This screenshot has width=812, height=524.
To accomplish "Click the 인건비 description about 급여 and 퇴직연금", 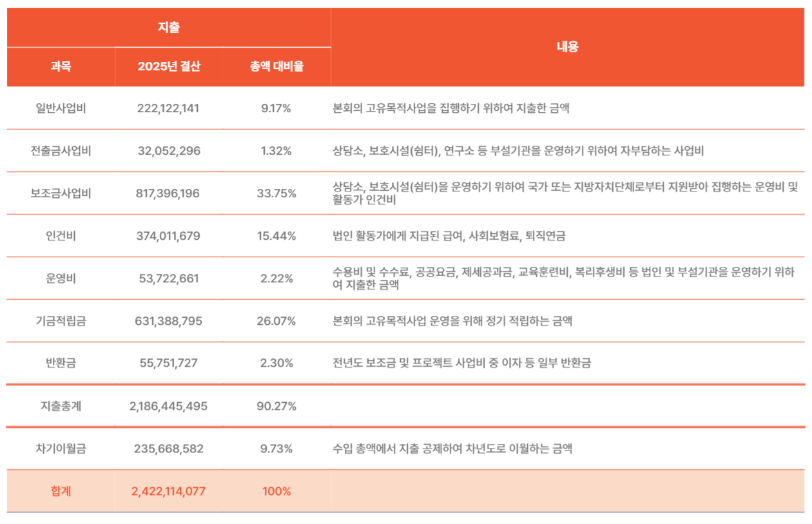I will (x=449, y=236).
